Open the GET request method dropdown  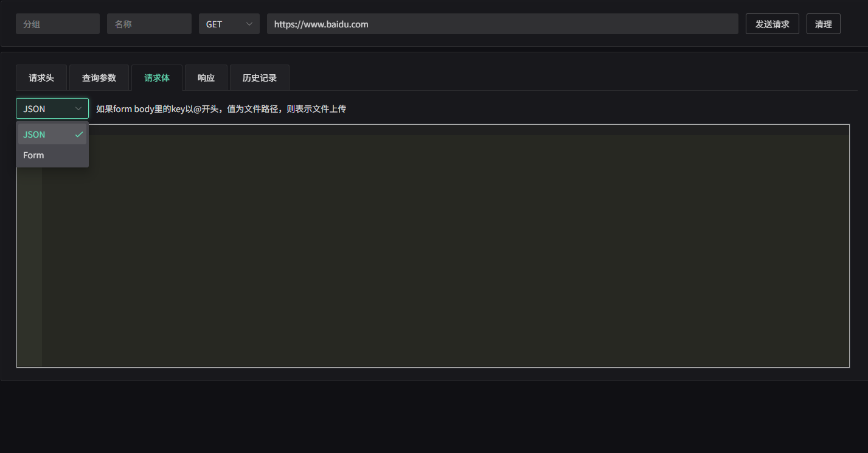tap(229, 24)
